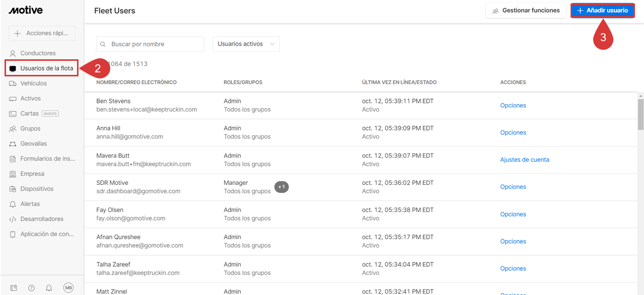Click the Gestionar funciones button
The height and width of the screenshot is (295, 644).
(526, 11)
